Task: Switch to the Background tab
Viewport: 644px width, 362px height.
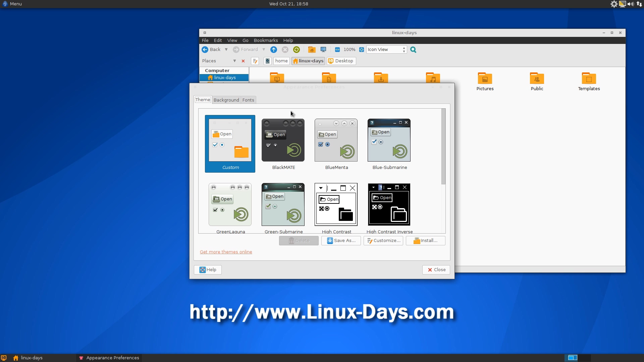Action: point(226,100)
